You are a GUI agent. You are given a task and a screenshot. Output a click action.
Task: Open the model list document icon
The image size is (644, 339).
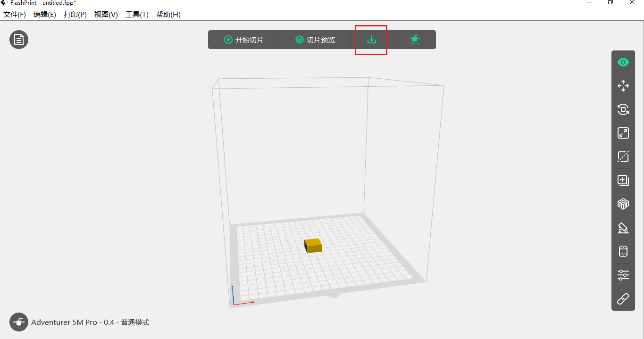pos(19,39)
